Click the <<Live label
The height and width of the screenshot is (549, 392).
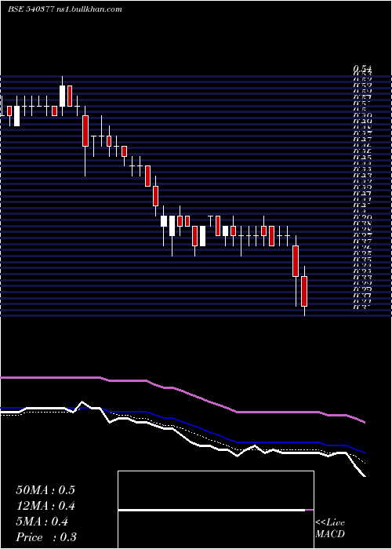(x=330, y=523)
